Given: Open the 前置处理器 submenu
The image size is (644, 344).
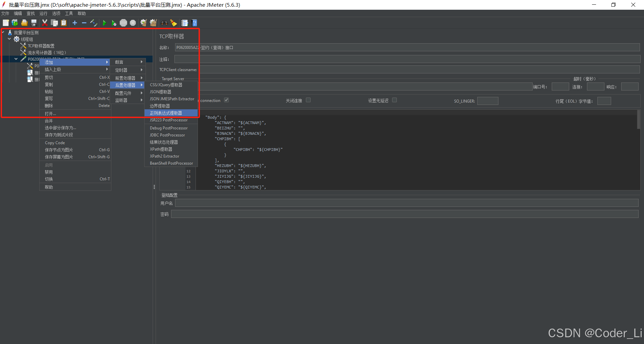Looking at the screenshot, I should click(128, 78).
